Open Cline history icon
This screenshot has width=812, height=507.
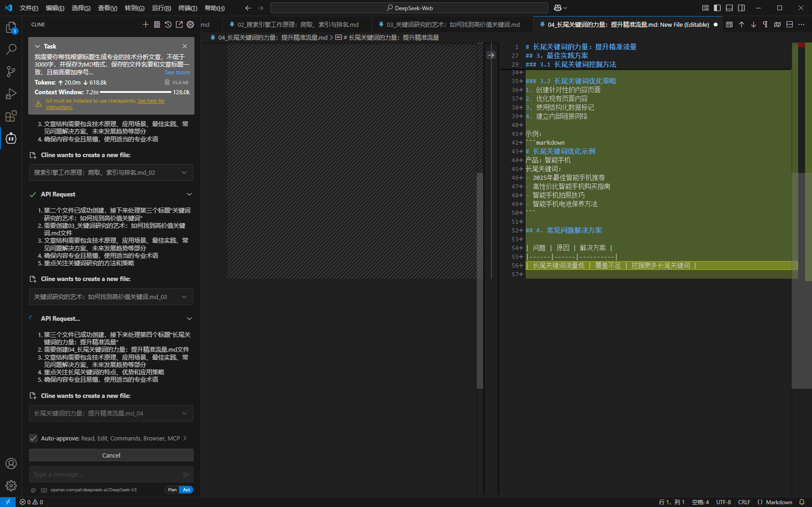point(168,24)
